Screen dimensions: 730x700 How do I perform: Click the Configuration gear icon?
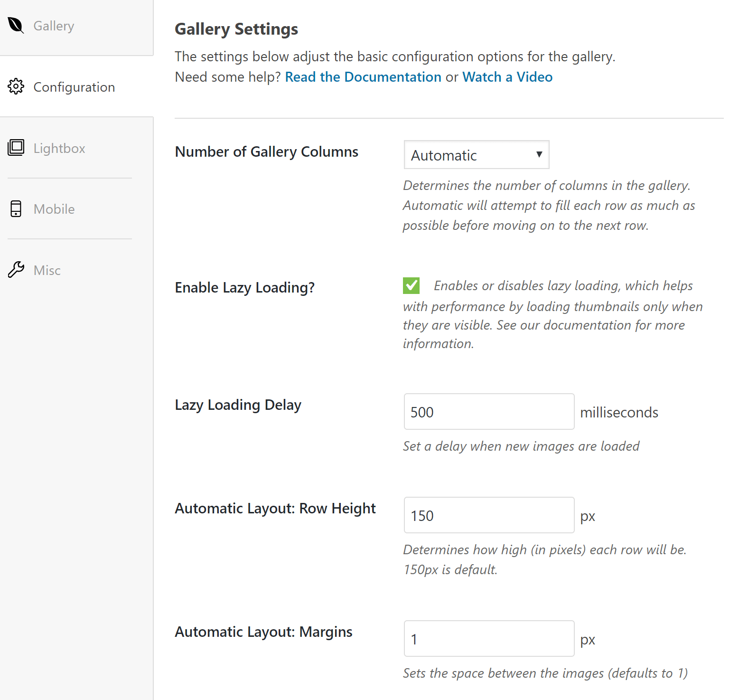click(16, 86)
